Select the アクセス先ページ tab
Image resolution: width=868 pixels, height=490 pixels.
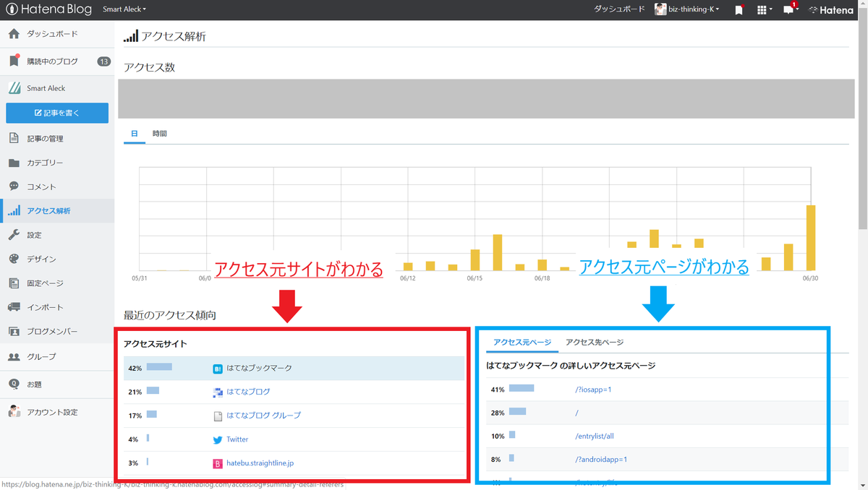[595, 343]
